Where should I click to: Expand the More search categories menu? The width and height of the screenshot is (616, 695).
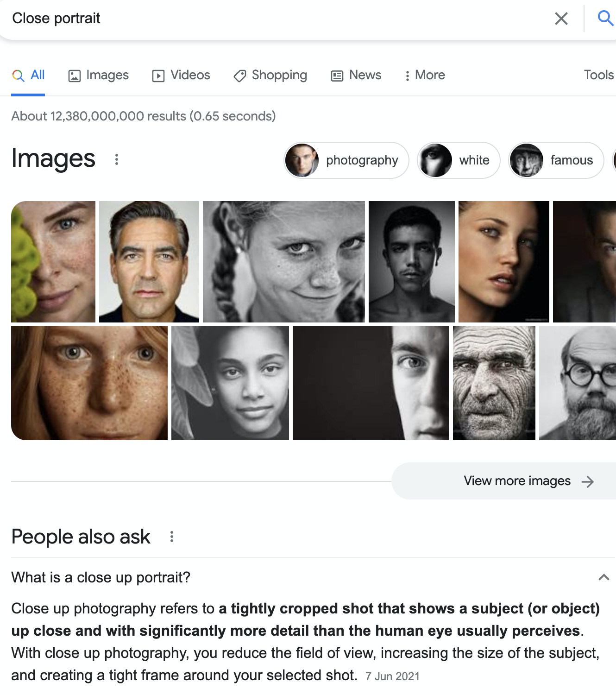tap(425, 75)
